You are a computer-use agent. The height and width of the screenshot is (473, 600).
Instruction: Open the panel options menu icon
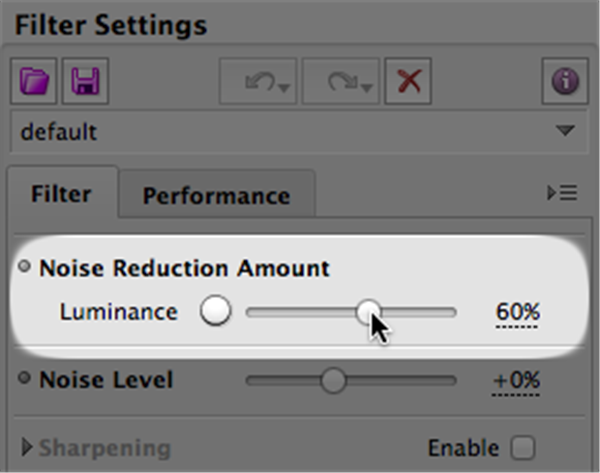(563, 194)
